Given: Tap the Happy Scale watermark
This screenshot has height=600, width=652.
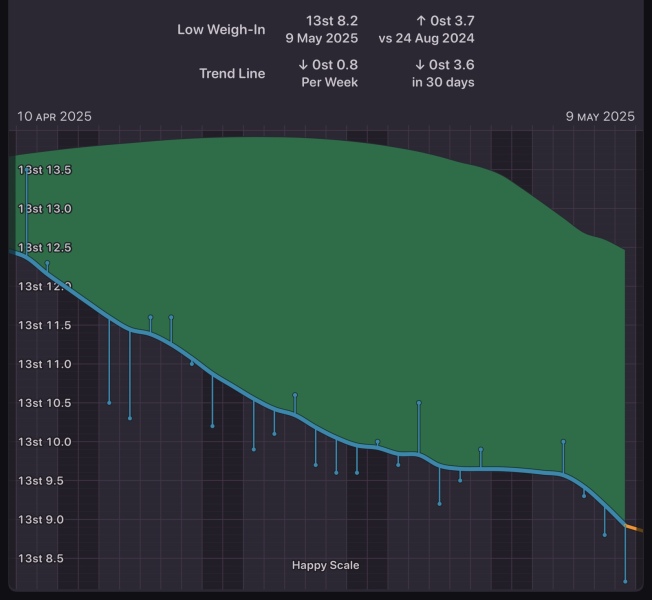Looking at the screenshot, I should 325,566.
